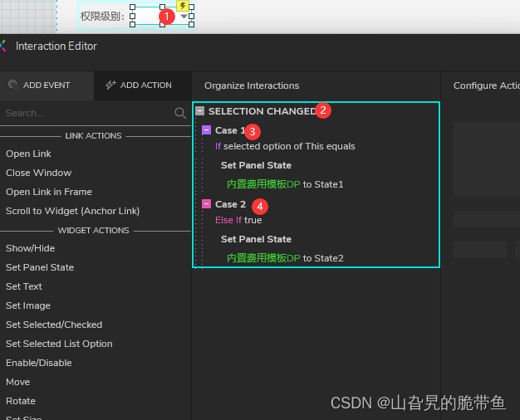Viewport: 520px width, 420px height.
Task: Collapse Case 2 block
Action: [x=206, y=203]
